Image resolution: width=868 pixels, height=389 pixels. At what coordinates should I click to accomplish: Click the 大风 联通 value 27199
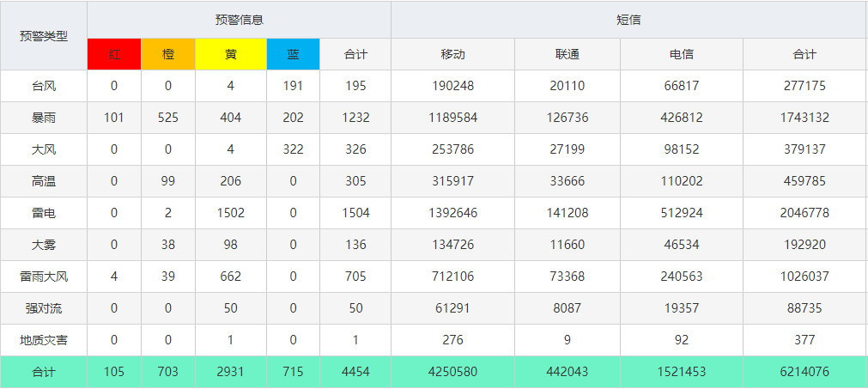click(x=568, y=149)
